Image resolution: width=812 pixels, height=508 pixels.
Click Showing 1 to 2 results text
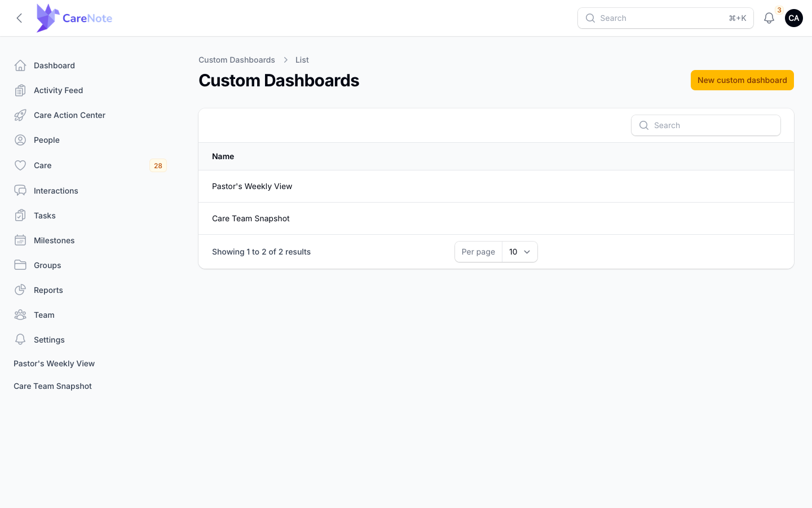(x=261, y=252)
